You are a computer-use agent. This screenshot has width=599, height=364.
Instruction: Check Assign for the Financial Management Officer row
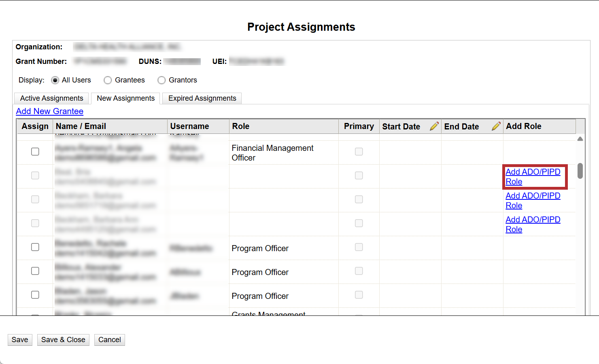(35, 152)
